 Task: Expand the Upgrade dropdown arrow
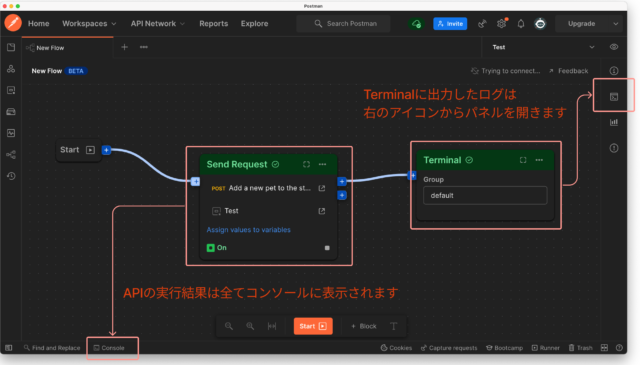click(x=616, y=24)
